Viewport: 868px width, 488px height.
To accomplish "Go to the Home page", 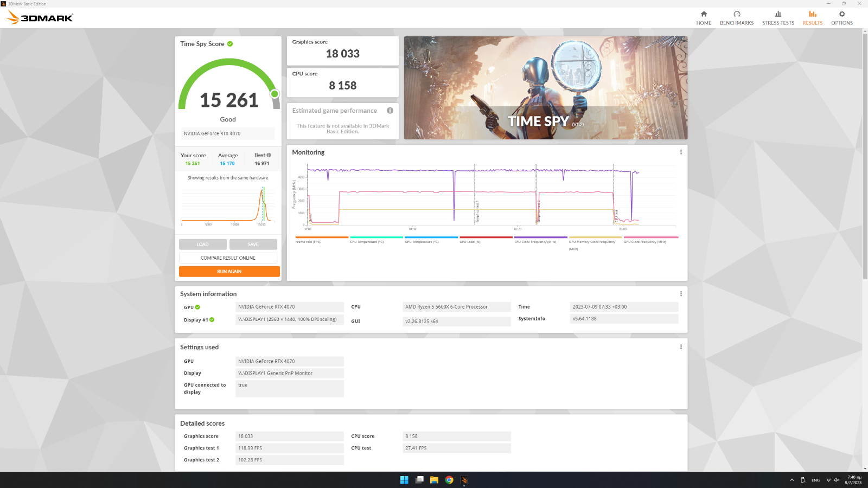I will tap(704, 18).
